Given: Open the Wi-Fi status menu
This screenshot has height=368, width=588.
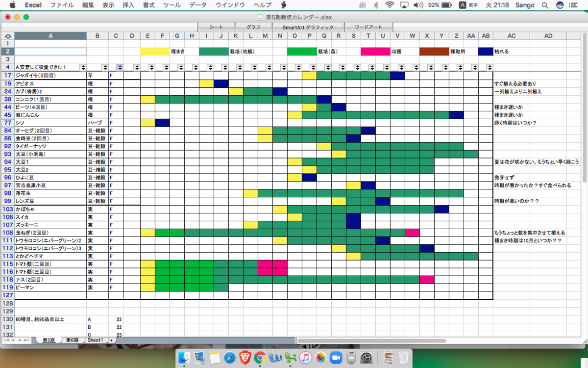Looking at the screenshot, I should [390, 5].
